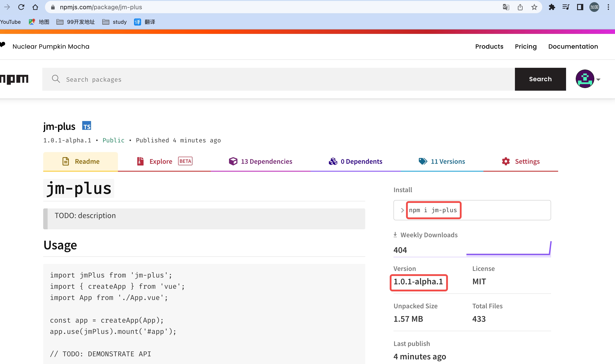Open the Explore BETA tab
Image resolution: width=615 pixels, height=364 pixels.
tap(164, 161)
